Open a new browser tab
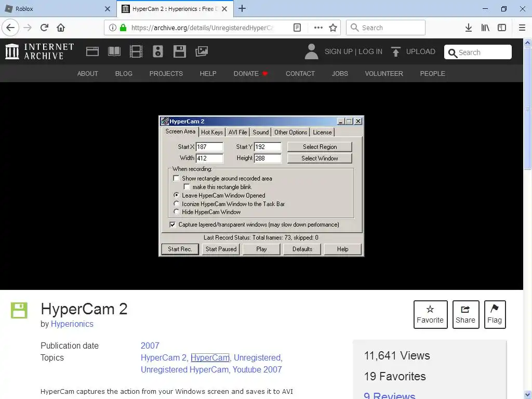The image size is (532, 399). [242, 8]
